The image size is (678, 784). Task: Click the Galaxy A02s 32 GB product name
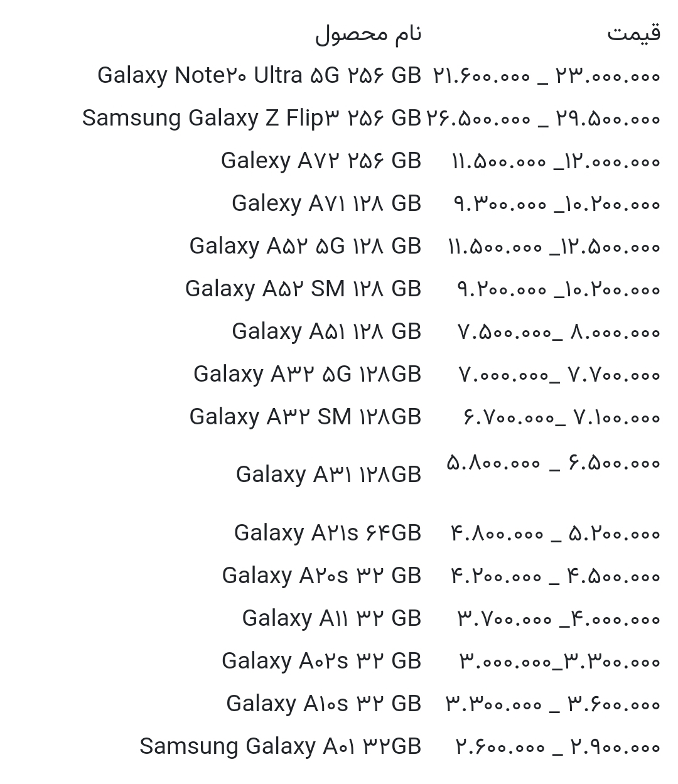[321, 661]
